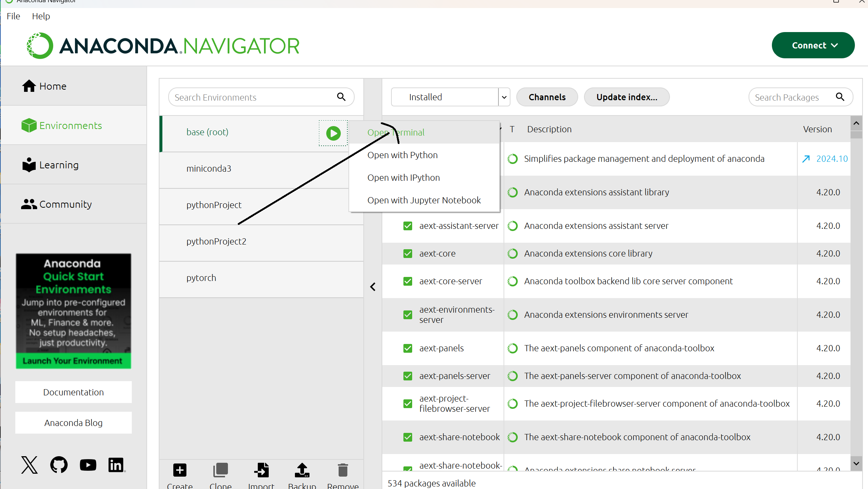The height and width of the screenshot is (489, 868).
Task: Focus the Search Packages field
Action: point(801,97)
